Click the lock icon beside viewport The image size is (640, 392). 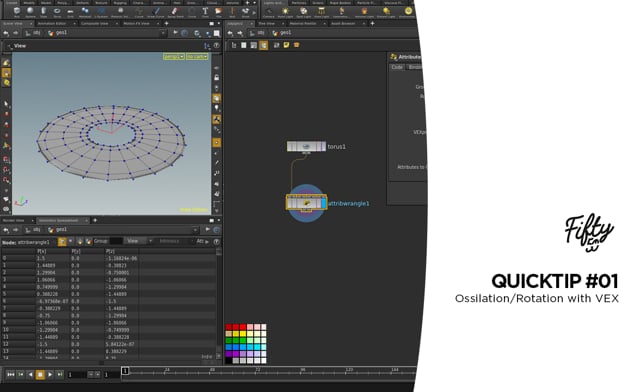(x=217, y=78)
